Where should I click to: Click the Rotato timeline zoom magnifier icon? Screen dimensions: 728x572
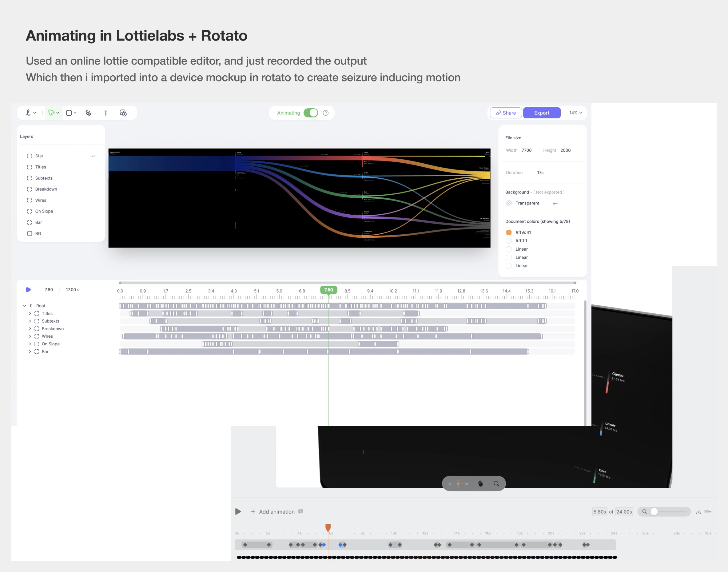coord(645,511)
